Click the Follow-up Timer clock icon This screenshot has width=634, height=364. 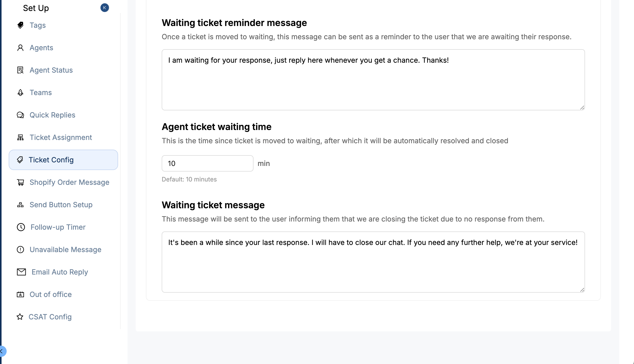[21, 227]
